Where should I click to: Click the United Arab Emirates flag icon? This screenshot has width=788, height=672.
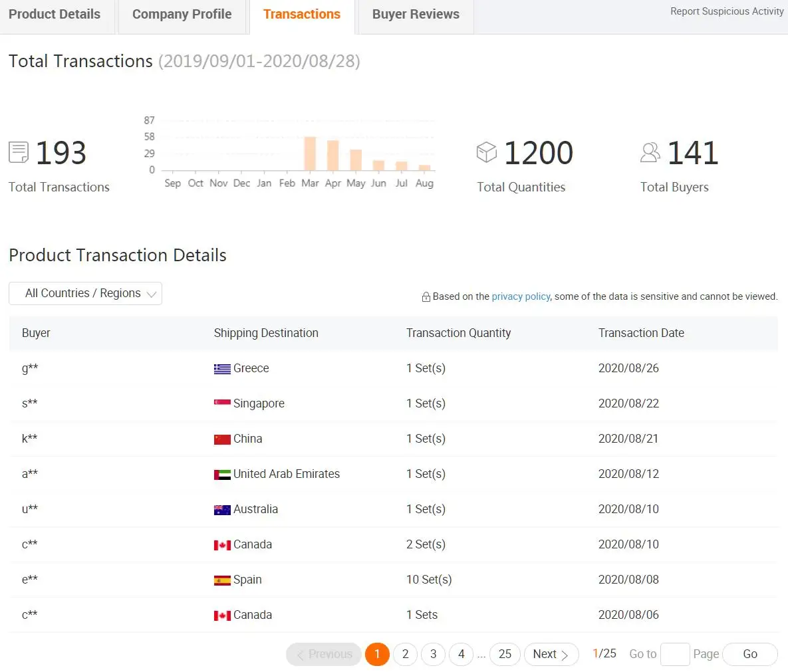(222, 475)
